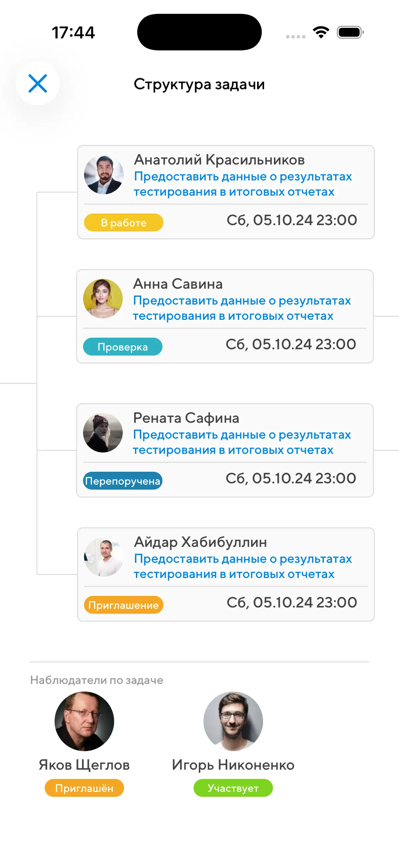Open task link in Рената Сафина's card
Image resolution: width=399 pixels, height=868 pixels.
242,442
